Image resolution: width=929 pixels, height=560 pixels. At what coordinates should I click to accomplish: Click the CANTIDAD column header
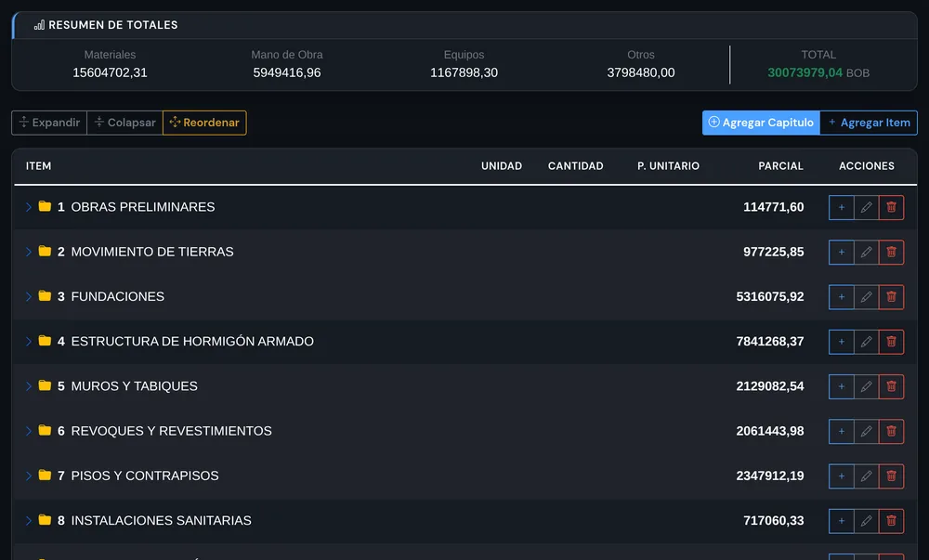pos(575,166)
